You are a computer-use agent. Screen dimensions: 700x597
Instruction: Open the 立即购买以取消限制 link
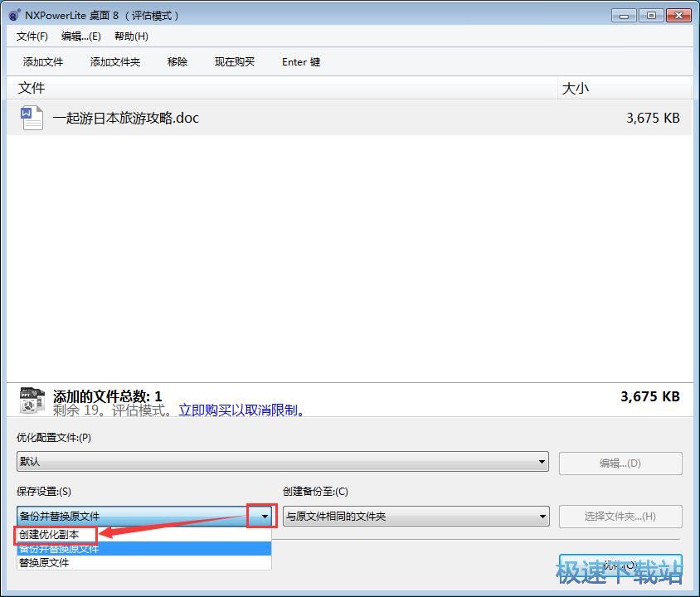pyautogui.click(x=241, y=410)
